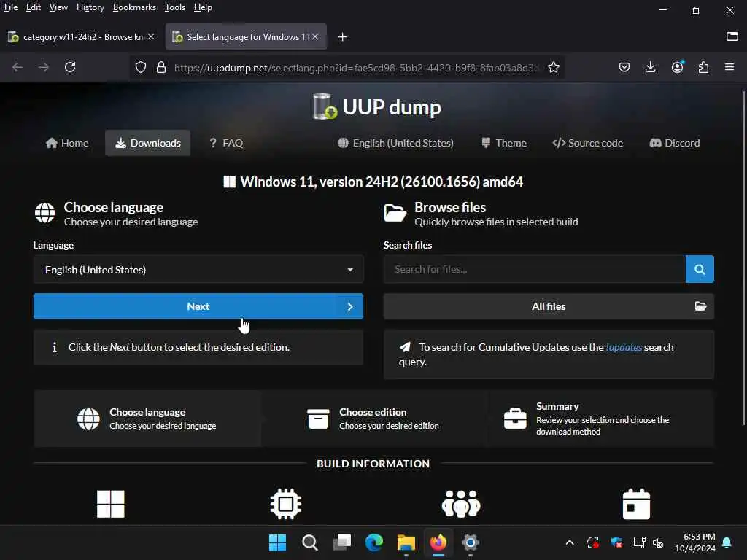Open the tracking protection shield icon

tap(141, 67)
